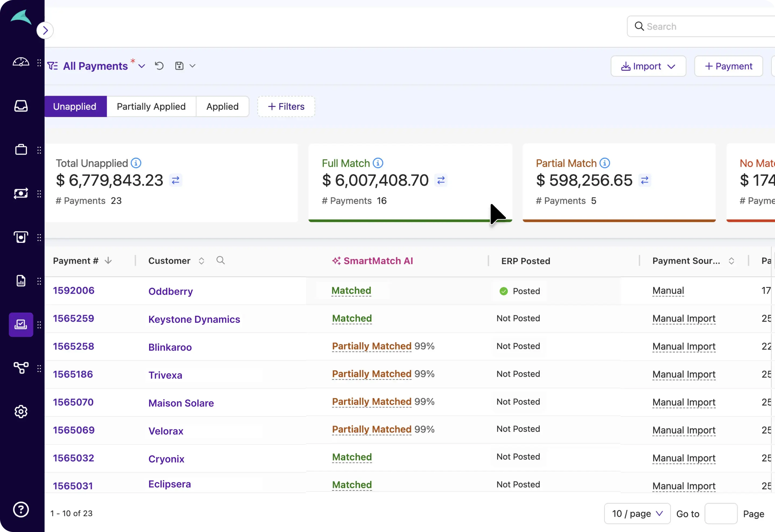Click the briefcase icon in sidebar
Image resolution: width=775 pixels, height=532 pixels.
[21, 150]
